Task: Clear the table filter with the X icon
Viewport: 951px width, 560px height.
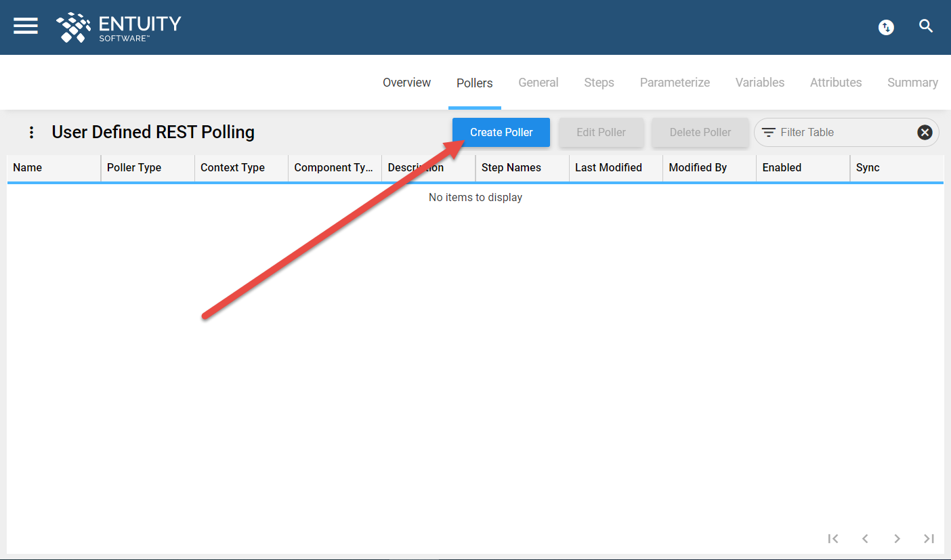Action: 925,132
